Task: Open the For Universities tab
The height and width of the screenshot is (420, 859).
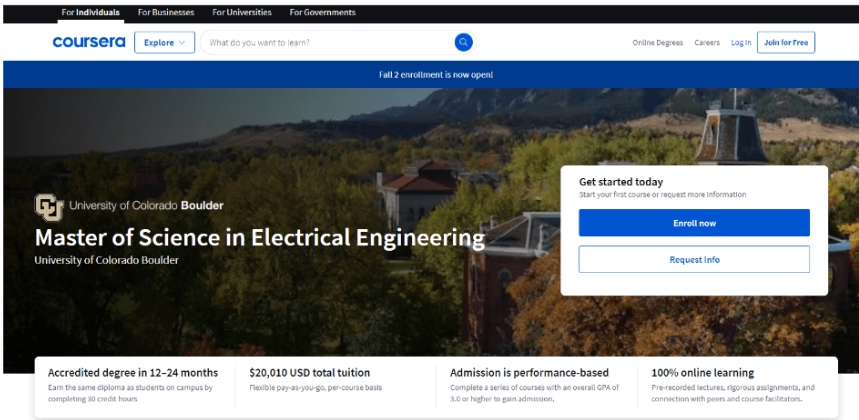Action: click(x=242, y=12)
